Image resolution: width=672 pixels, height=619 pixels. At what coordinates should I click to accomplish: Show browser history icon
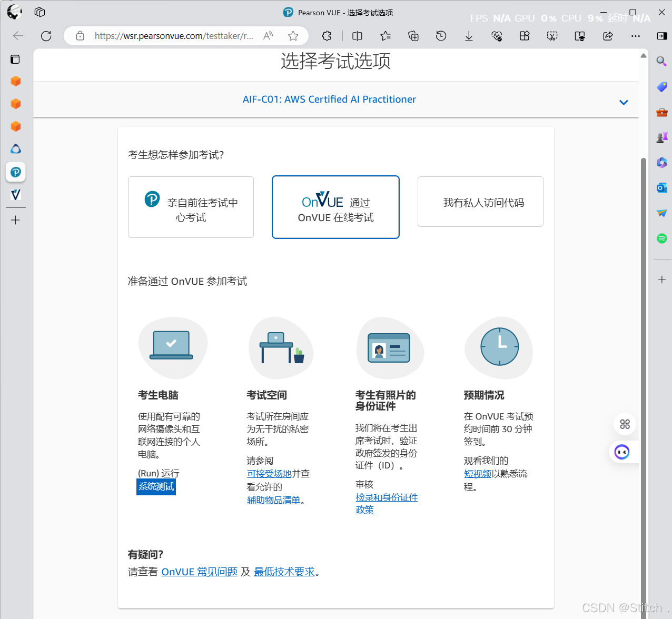[x=441, y=36]
